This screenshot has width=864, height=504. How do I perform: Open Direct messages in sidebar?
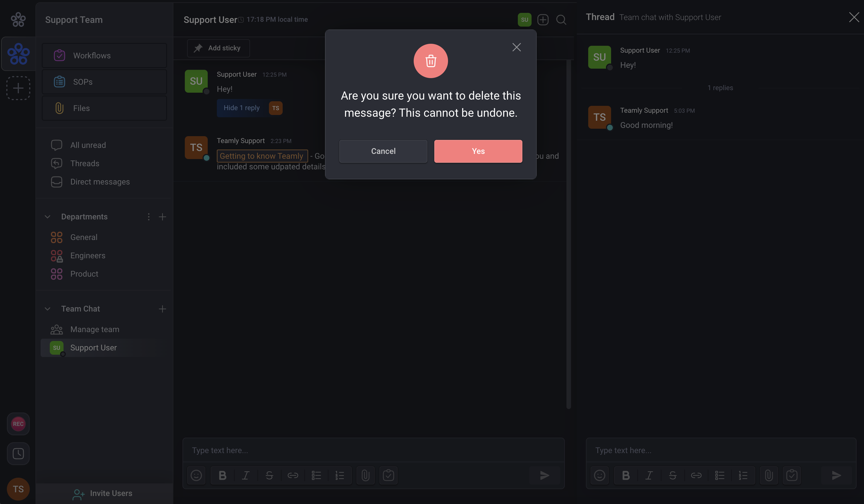pos(100,182)
